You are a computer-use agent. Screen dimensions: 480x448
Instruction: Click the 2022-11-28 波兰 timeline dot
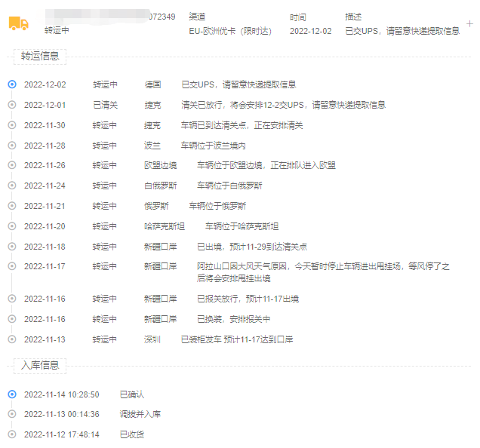12,145
